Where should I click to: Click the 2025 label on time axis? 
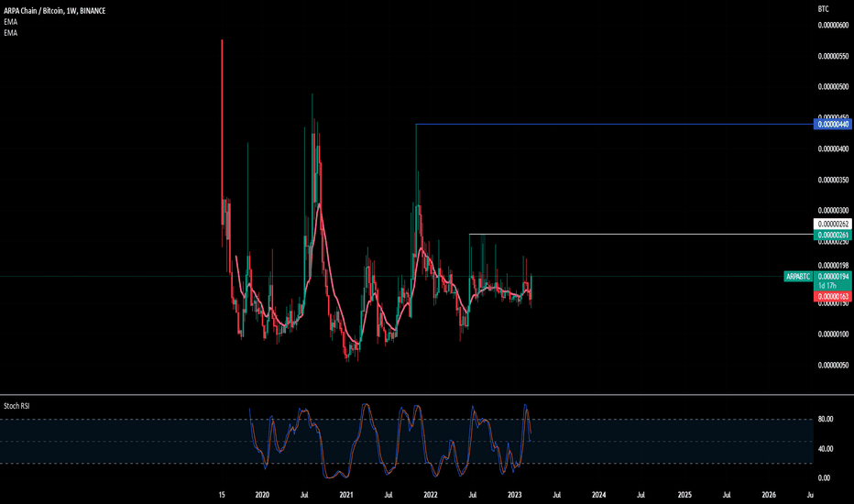point(684,495)
